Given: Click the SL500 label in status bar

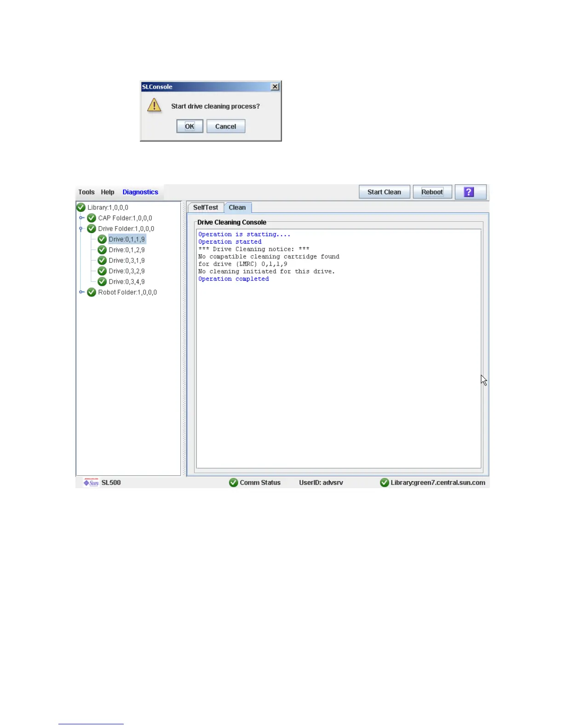Looking at the screenshot, I should tap(111, 483).
